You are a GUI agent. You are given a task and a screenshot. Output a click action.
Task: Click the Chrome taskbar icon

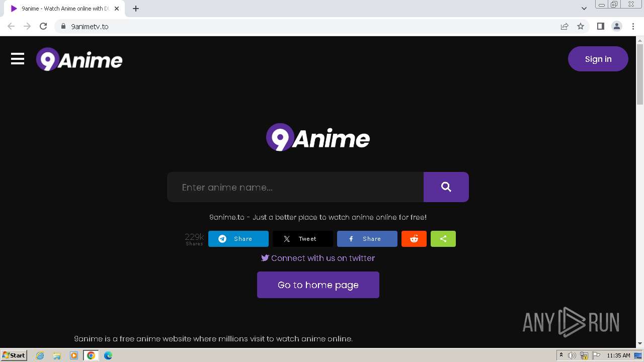[x=91, y=355]
